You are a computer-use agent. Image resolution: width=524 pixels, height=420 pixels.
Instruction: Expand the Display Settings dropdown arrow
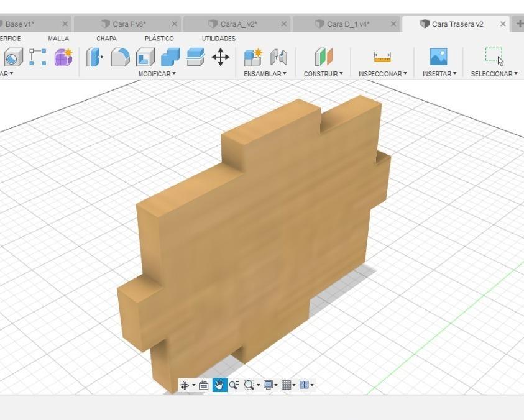tap(276, 385)
